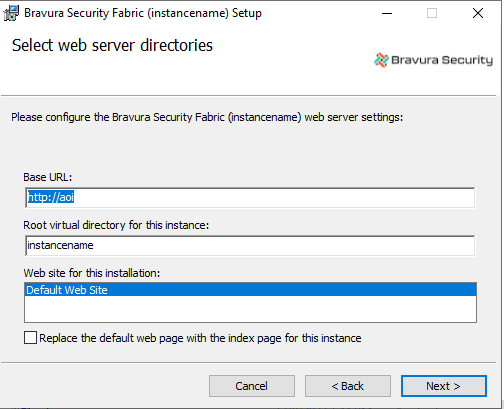The image size is (504, 409).
Task: Click the title bar text of the Setup window
Action: coord(143,13)
